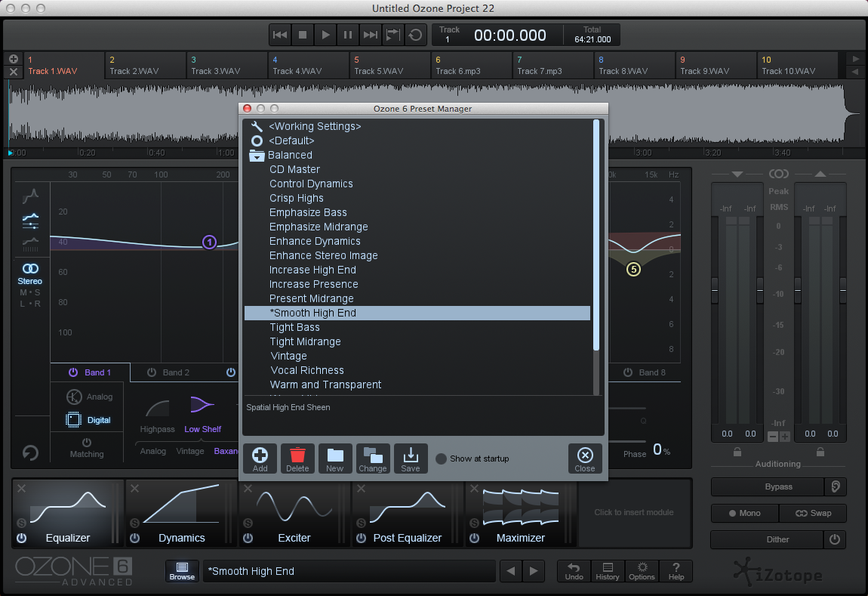Create a new preset folder

(335, 458)
